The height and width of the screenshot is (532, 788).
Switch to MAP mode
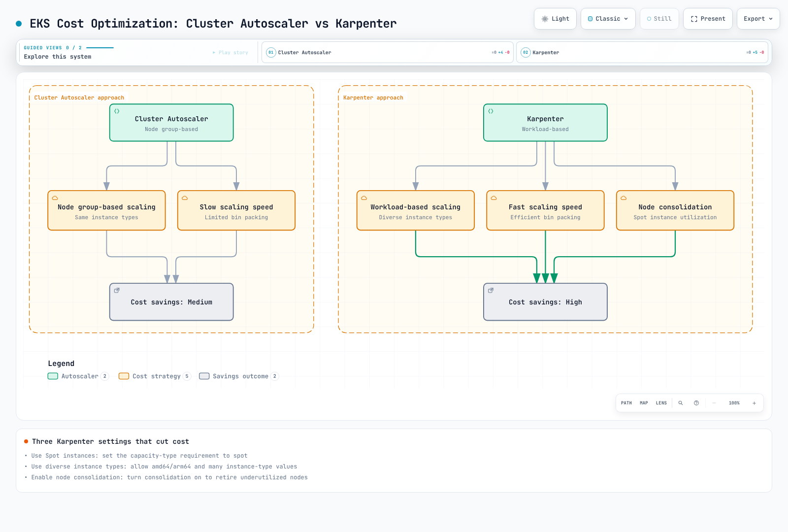[644, 403]
